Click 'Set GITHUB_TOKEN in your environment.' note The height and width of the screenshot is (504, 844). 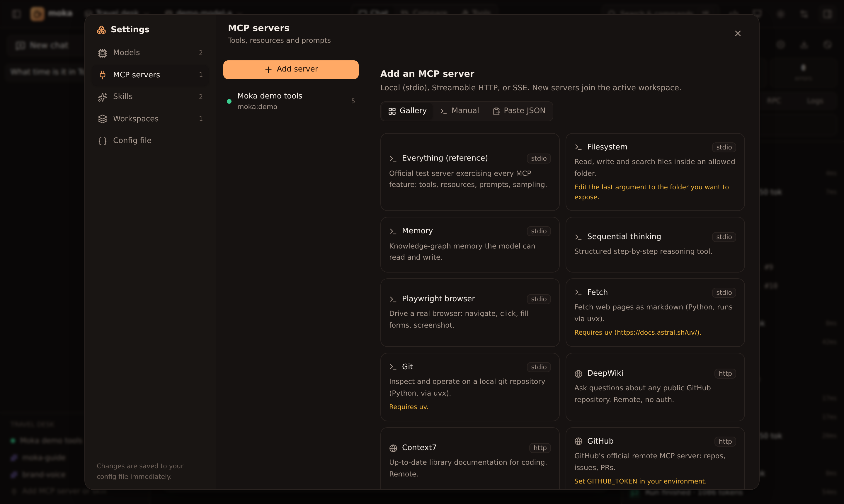coord(640,481)
